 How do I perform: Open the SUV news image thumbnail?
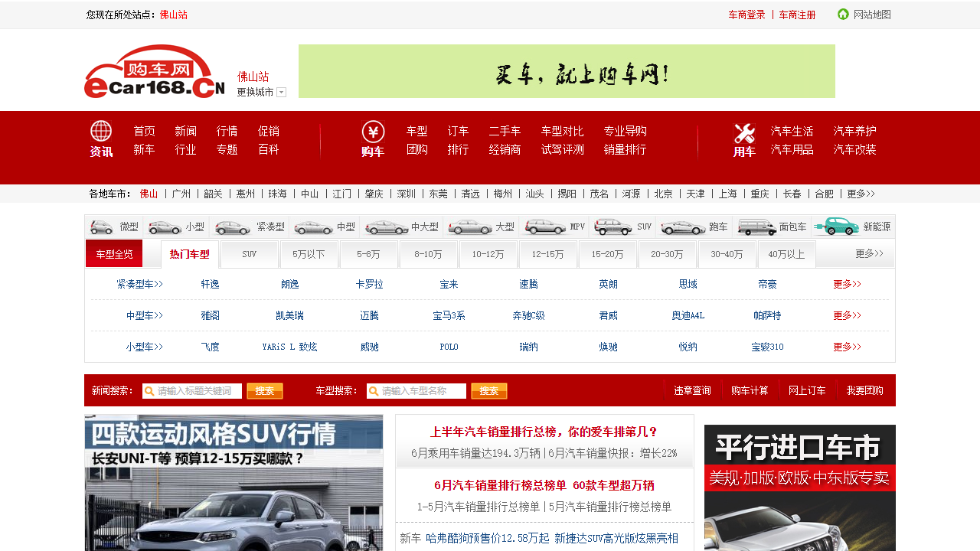click(x=234, y=483)
